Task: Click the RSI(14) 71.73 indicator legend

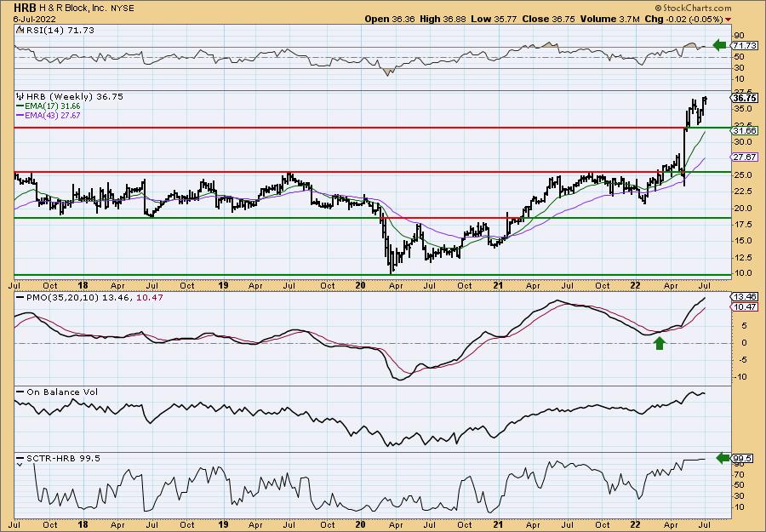Action: tap(59, 31)
